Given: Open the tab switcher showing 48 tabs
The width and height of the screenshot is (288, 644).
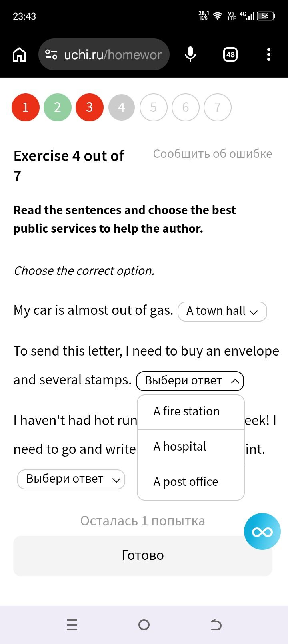Looking at the screenshot, I should coord(230,54).
